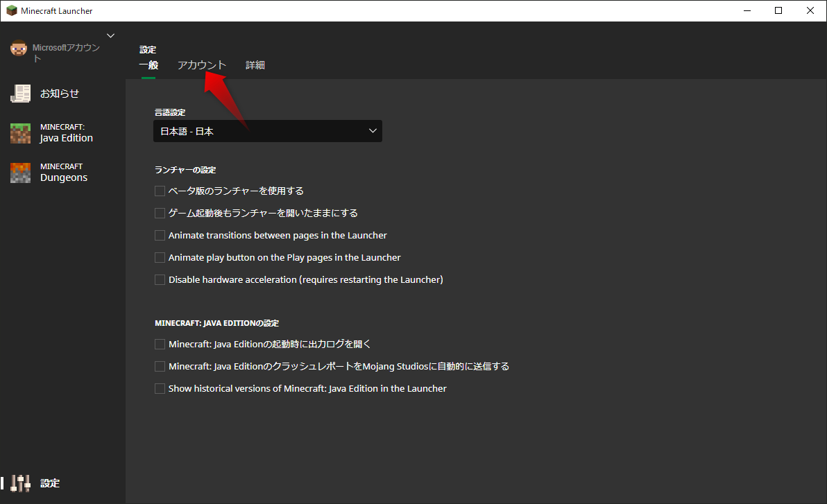Enable ベータ版のランチャーを使用する checkbox
The height and width of the screenshot is (504, 827).
160,191
